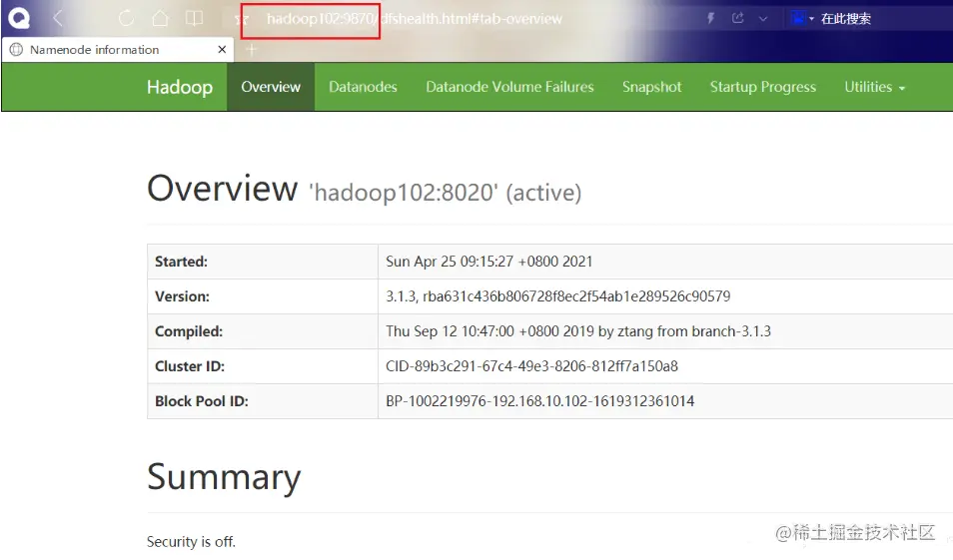
Task: Click the Security is off. text
Action: pos(191,542)
